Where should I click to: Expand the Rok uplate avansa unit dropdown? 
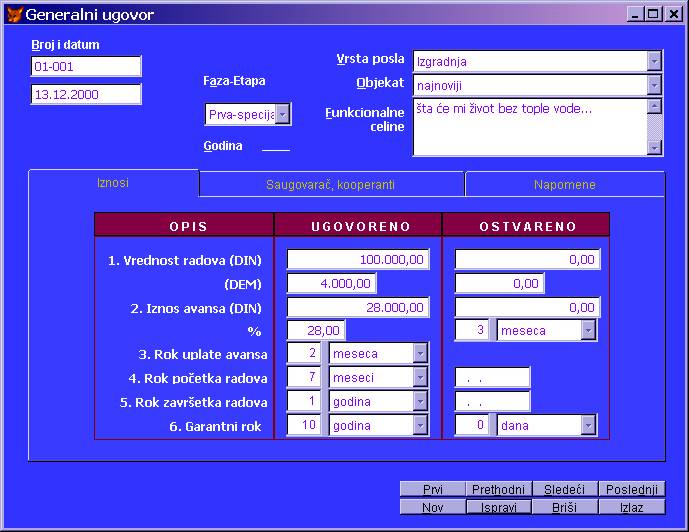pyautogui.click(x=420, y=353)
